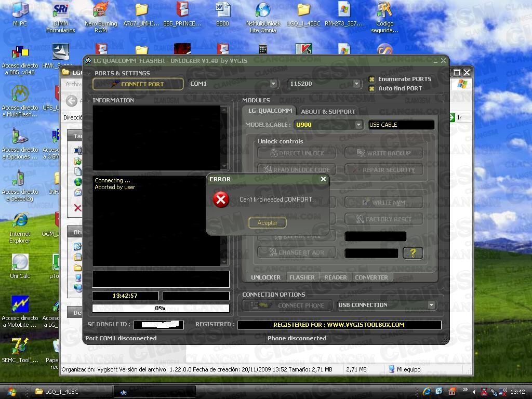Click the Windows Start button
Screen dimensions: 532x399
click(11, 392)
